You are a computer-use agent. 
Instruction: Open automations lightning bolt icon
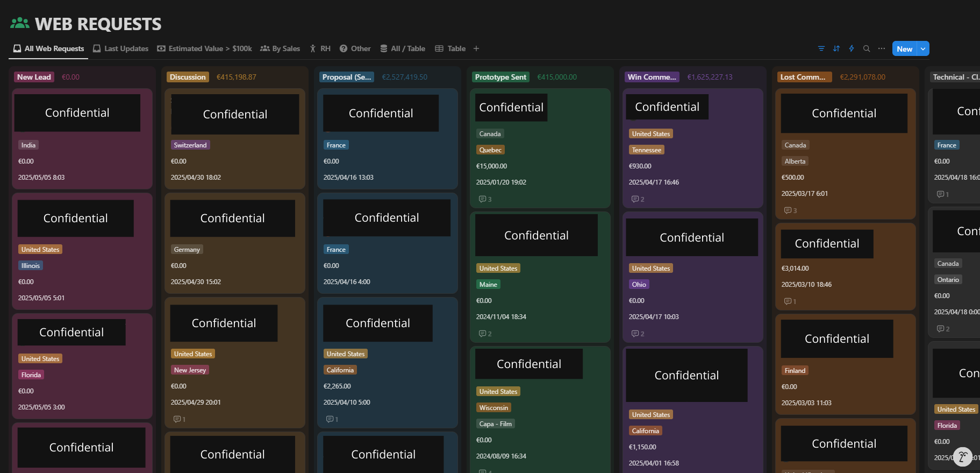851,48
